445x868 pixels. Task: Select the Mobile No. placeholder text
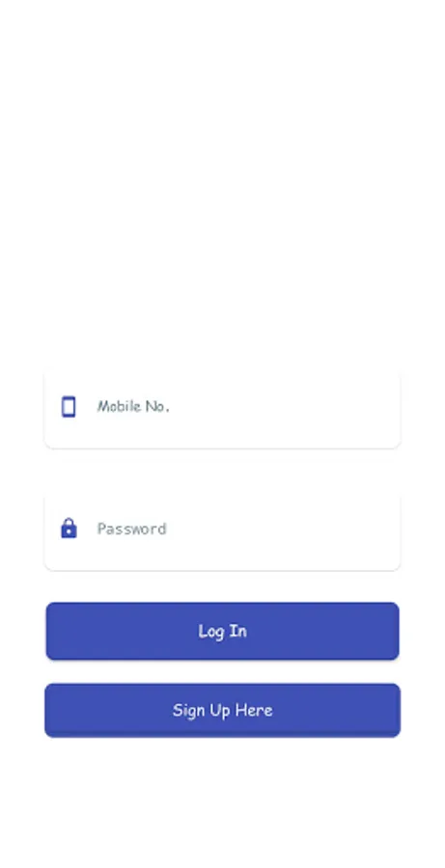click(133, 406)
